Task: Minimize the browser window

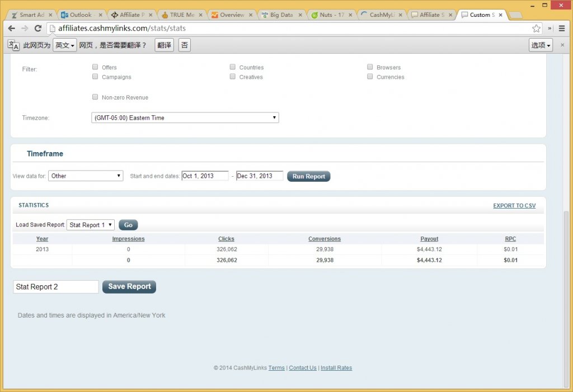Action: coord(533,5)
